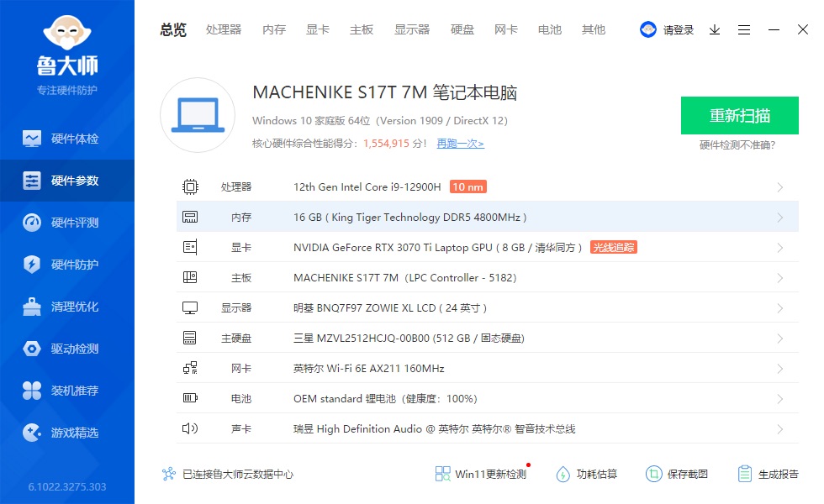824x504 pixels.
Task: Click 生成报告 generate report
Action: pos(768,474)
